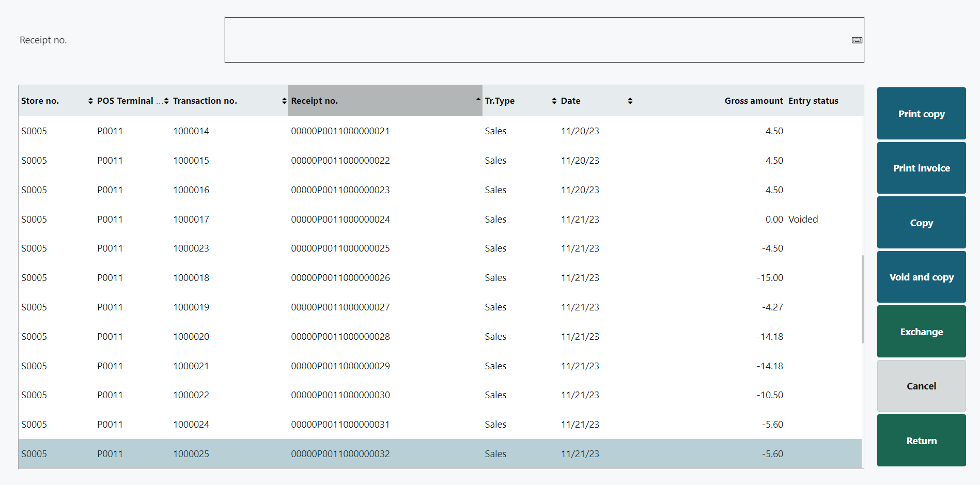Sort by Date column arrows
The width and height of the screenshot is (980, 485).
coord(630,101)
